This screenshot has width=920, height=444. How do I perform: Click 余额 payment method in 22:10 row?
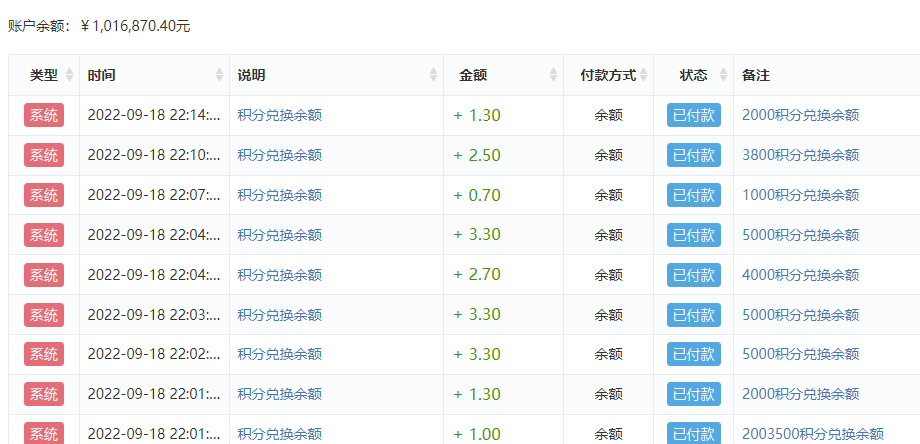[x=608, y=155]
